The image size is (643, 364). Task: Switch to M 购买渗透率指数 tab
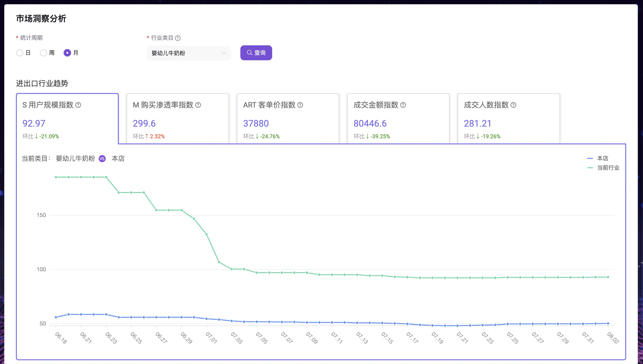(x=178, y=119)
